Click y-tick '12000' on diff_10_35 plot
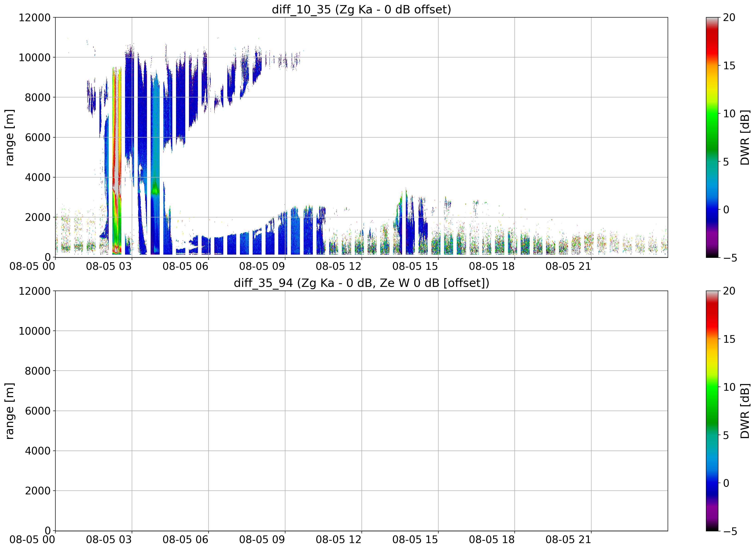This screenshot has width=756, height=550. (35, 17)
